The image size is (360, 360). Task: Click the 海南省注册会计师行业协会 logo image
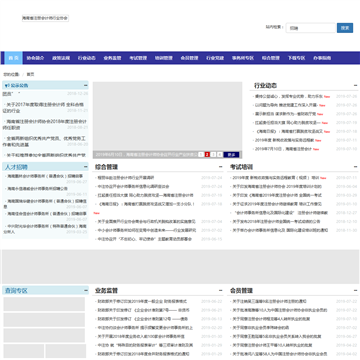pos(45,18)
